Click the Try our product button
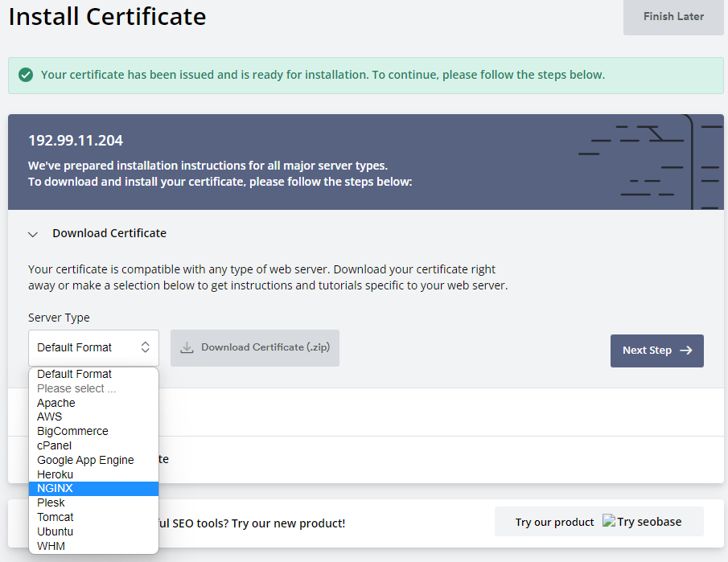Viewport: 728px width, 562px height. (599, 522)
